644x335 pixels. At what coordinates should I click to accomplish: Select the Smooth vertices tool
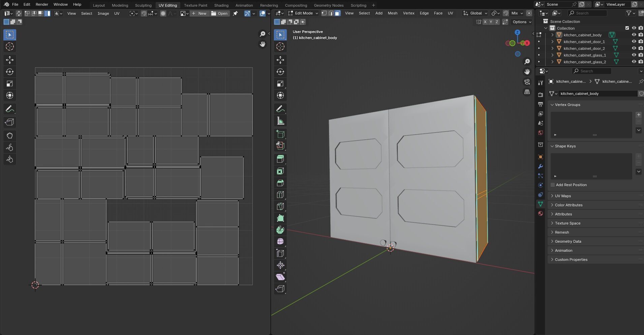coord(280,242)
